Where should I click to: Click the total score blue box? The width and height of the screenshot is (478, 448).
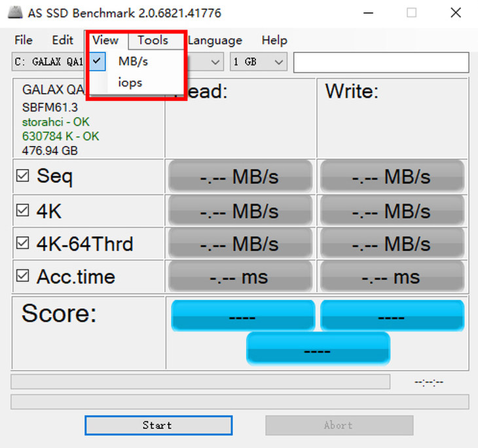[318, 349]
